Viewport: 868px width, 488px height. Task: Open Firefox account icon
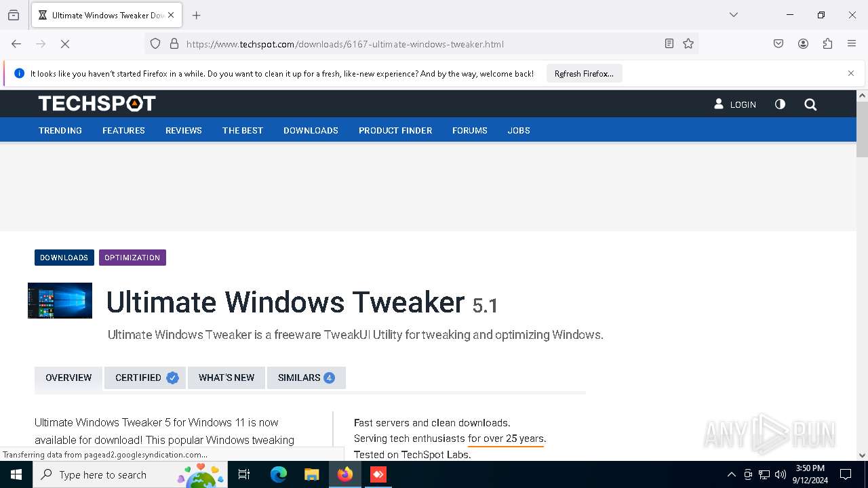click(803, 44)
